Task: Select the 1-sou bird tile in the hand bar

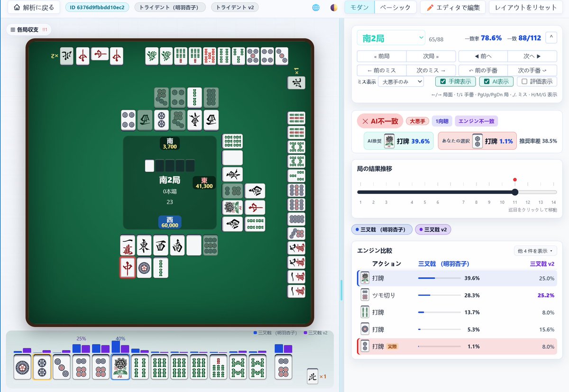Action: (x=120, y=367)
